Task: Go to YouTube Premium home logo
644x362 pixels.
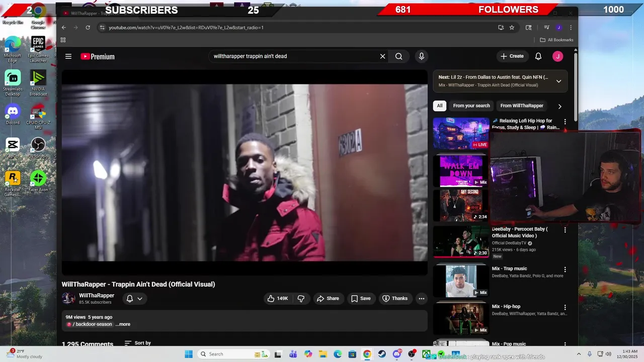Action: point(98,56)
